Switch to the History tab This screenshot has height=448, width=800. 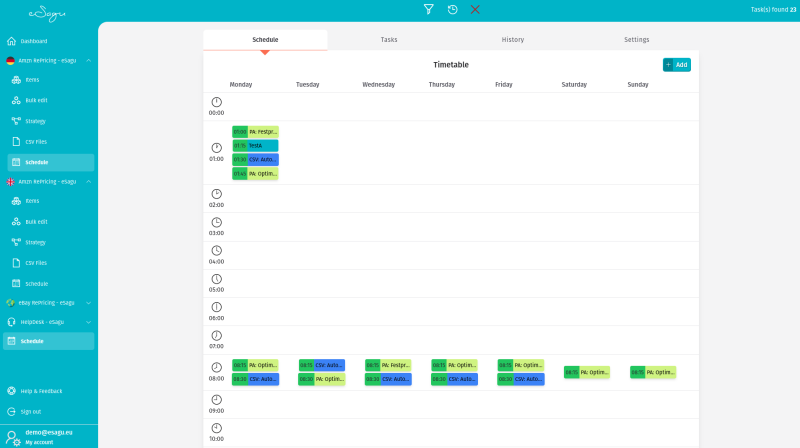coord(513,40)
